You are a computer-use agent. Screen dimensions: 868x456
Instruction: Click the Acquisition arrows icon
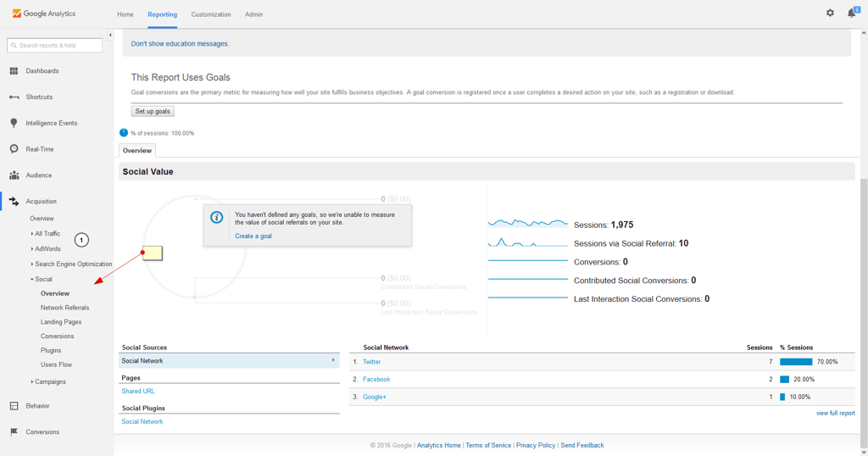14,202
